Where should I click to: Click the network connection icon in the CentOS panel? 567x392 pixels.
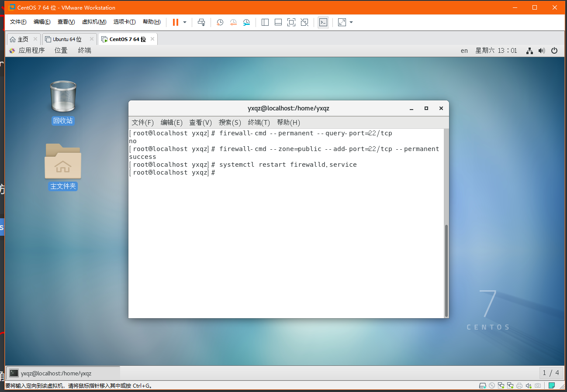(x=529, y=51)
